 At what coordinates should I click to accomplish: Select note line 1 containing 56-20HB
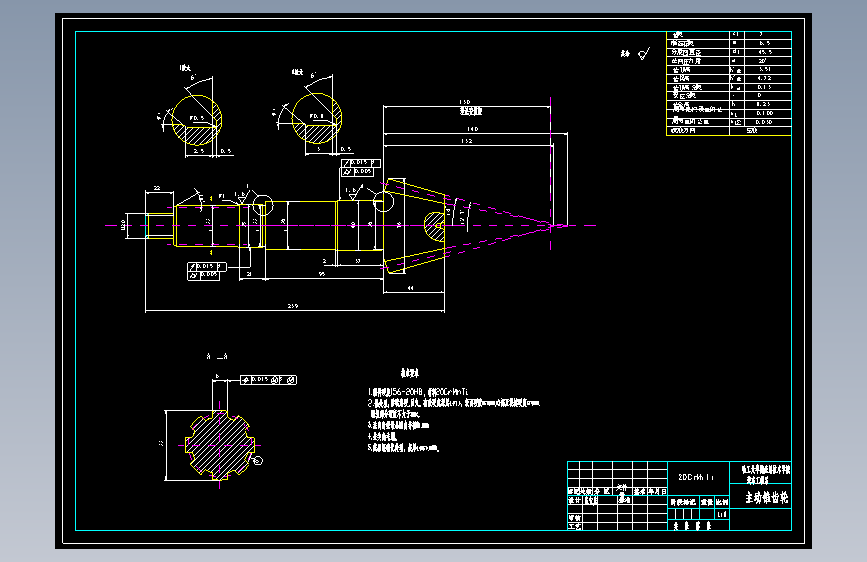point(418,392)
